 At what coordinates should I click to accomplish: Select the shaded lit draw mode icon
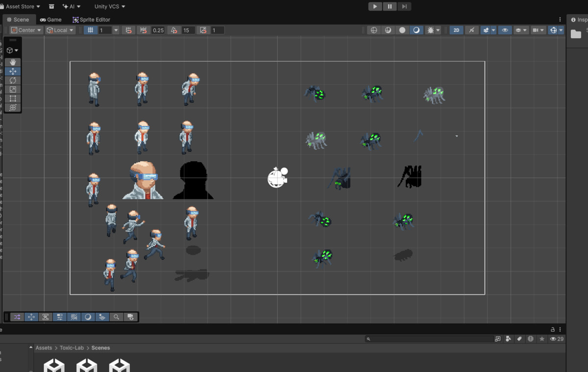click(x=416, y=30)
